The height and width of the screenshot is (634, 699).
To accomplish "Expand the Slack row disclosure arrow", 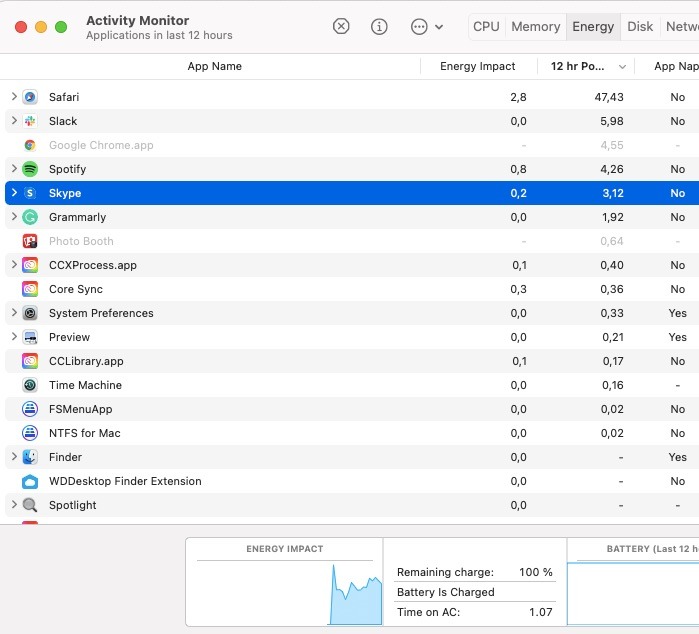I will pyautogui.click(x=14, y=120).
